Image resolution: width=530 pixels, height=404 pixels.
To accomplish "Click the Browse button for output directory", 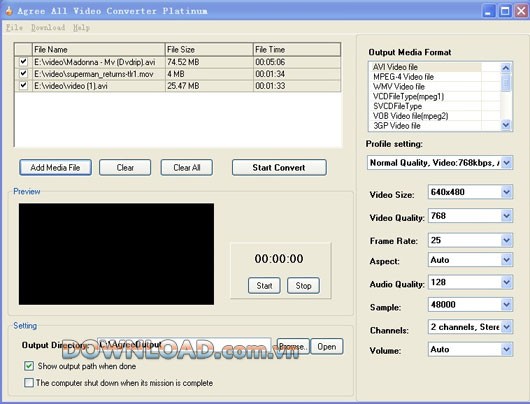I will click(293, 347).
